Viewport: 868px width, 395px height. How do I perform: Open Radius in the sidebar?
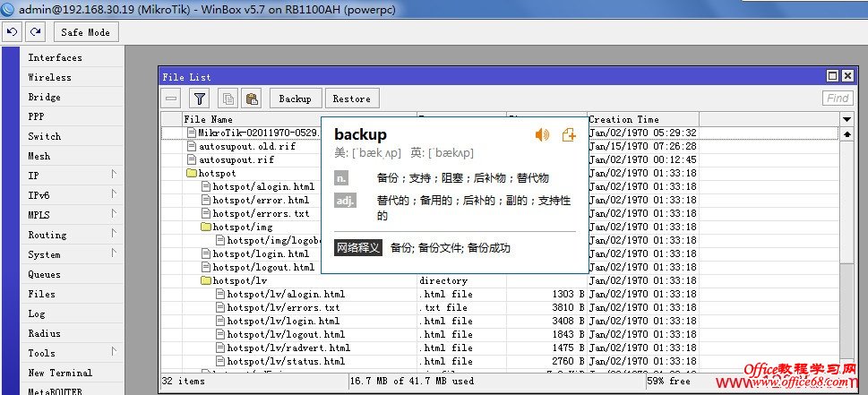coord(44,333)
